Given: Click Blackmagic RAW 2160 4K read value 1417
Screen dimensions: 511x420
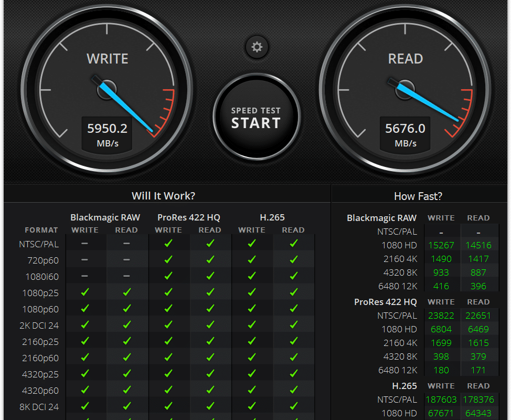Looking at the screenshot, I should tap(478, 259).
